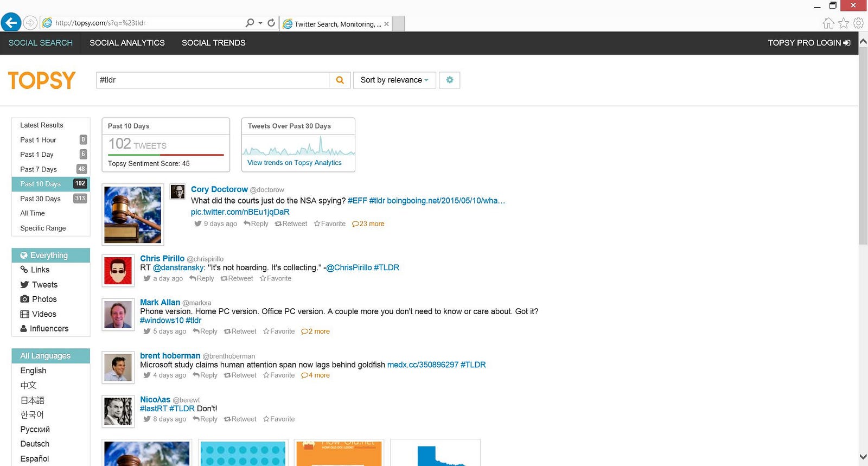Show 23 more for Cory Doctorow tweet
The width and height of the screenshot is (868, 466).
[x=368, y=224]
